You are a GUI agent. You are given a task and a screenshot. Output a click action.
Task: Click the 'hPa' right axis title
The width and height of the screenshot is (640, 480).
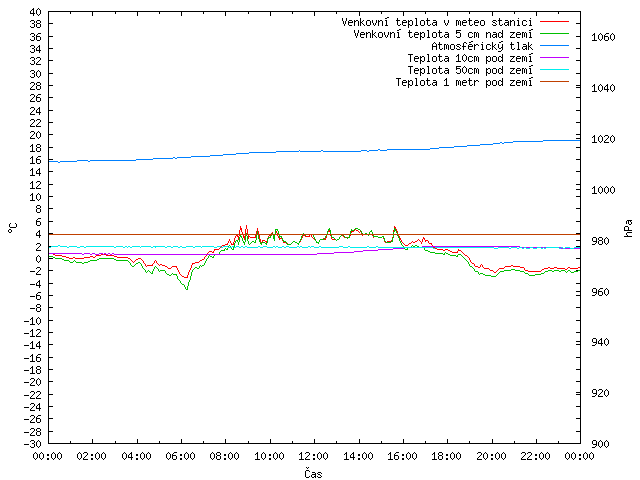pos(629,228)
